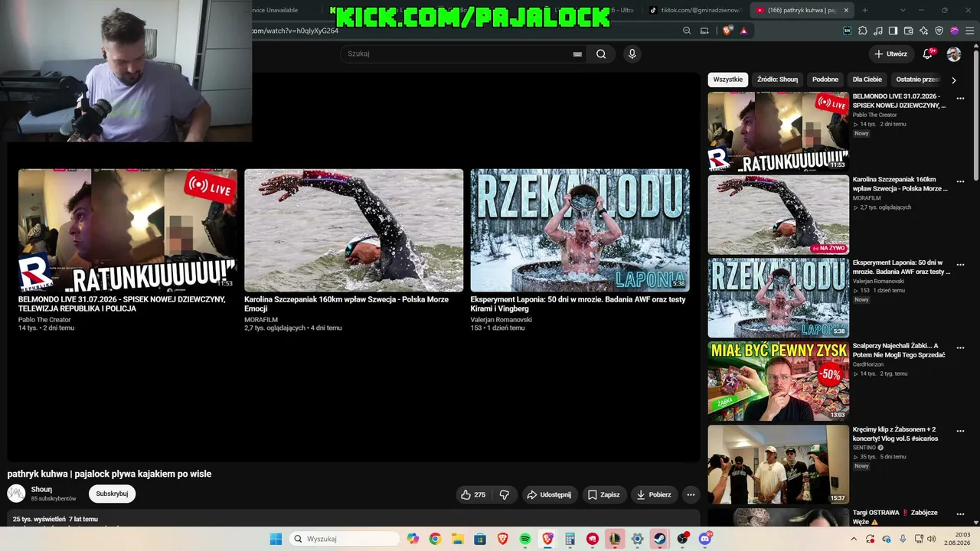
Task: Open the Windows Start menu
Action: click(276, 539)
